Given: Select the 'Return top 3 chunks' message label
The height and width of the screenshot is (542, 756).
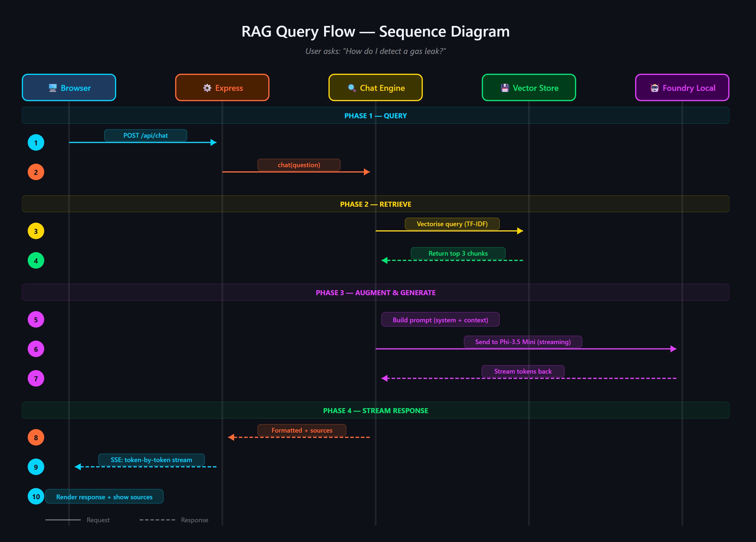Looking at the screenshot, I should [x=458, y=253].
